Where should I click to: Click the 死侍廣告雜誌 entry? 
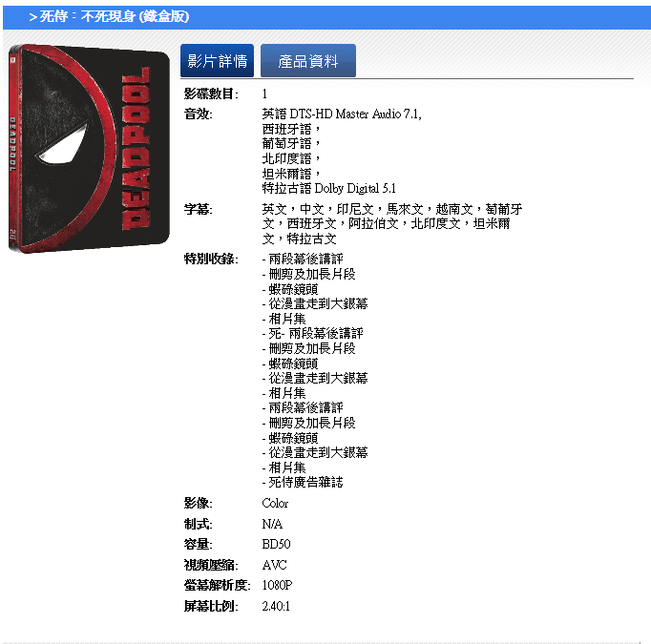[303, 482]
